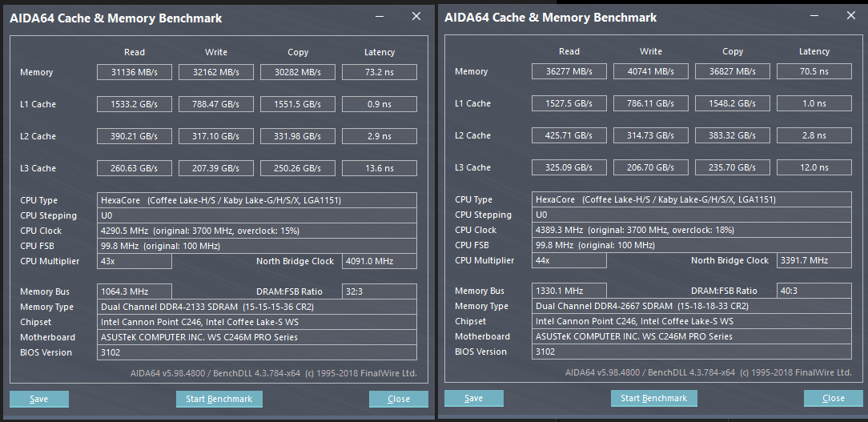Select L1 Cache Copy 1548.2 GB/s
Screen dimensions: 868x422
pos(733,103)
